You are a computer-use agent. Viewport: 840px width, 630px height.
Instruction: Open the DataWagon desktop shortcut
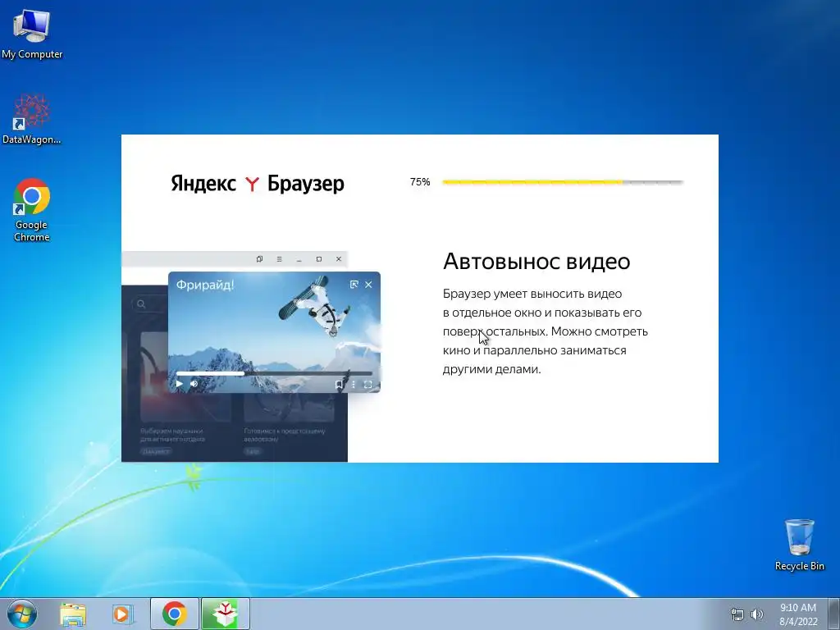pyautogui.click(x=32, y=120)
